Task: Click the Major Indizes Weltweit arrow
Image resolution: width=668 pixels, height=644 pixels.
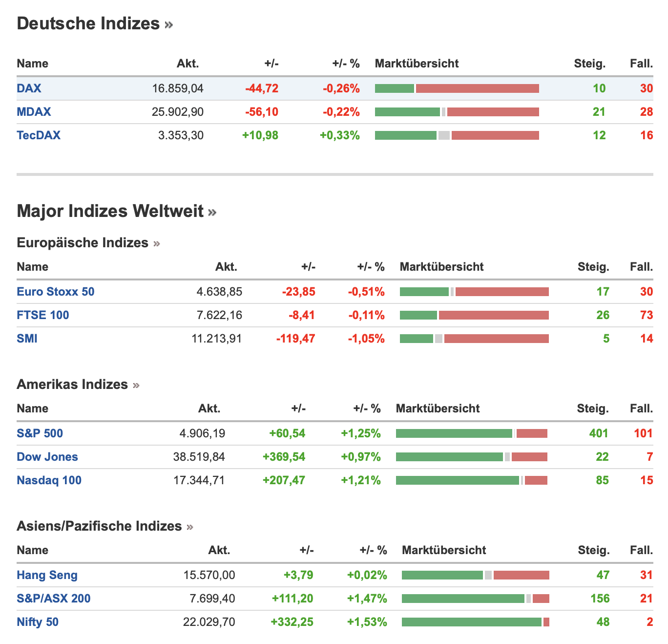Action: (212, 213)
